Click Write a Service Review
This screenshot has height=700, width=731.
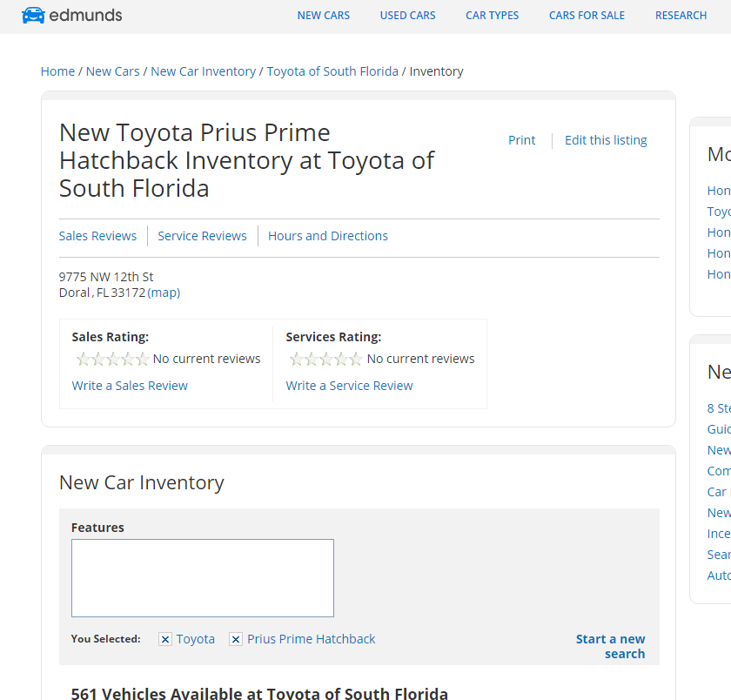pyautogui.click(x=349, y=386)
